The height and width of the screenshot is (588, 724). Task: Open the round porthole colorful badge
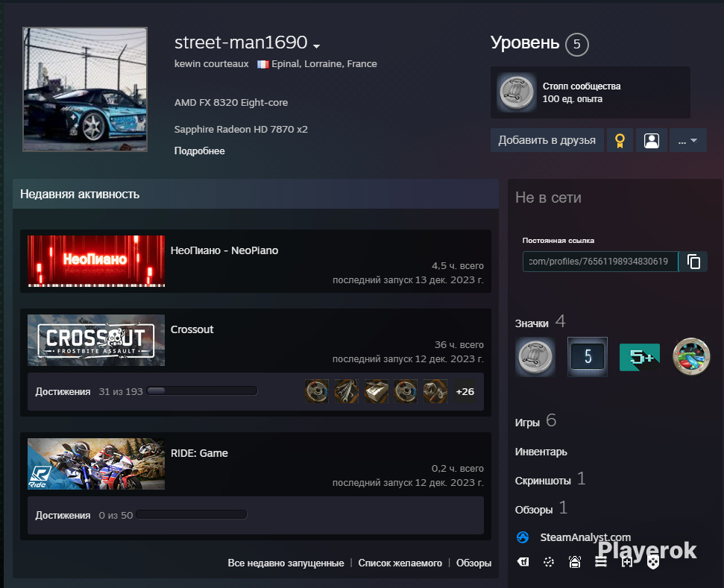coord(691,357)
